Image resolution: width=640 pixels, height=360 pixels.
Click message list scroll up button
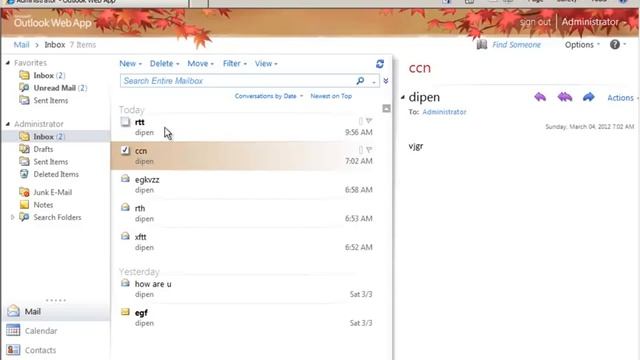(386, 108)
